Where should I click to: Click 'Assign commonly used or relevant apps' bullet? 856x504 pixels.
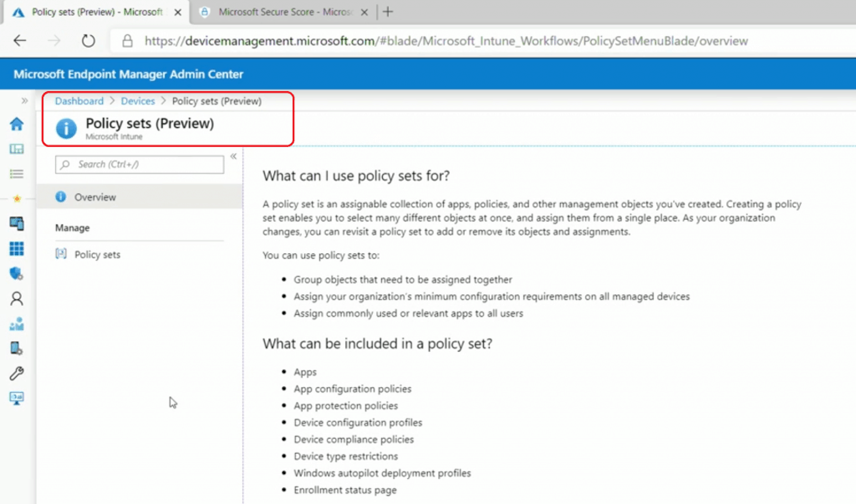(408, 313)
